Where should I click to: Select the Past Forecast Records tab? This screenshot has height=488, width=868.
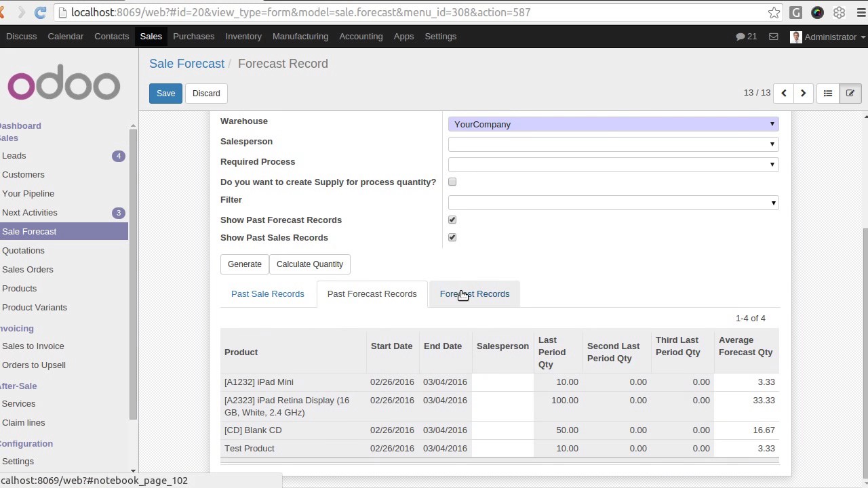(372, 294)
